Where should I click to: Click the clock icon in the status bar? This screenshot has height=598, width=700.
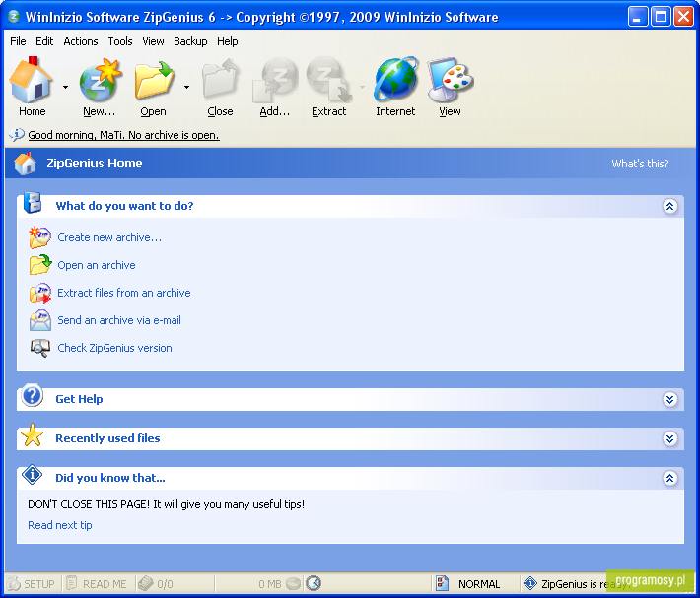(x=314, y=583)
